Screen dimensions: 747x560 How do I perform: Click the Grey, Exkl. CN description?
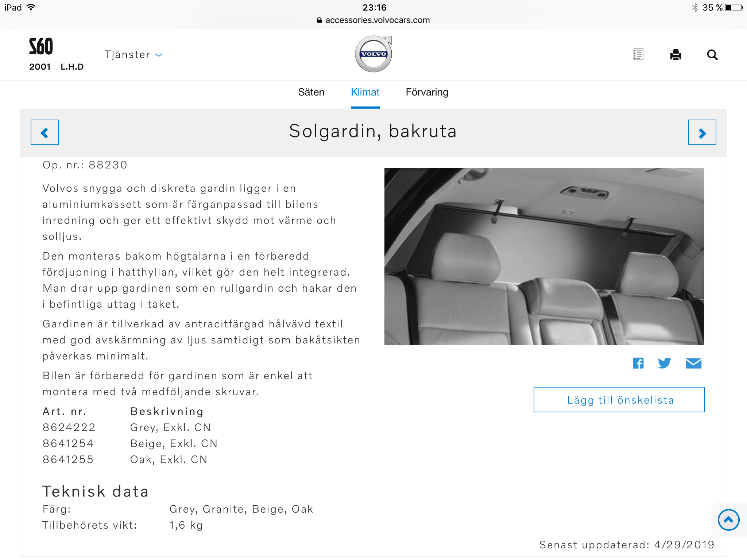point(170,427)
